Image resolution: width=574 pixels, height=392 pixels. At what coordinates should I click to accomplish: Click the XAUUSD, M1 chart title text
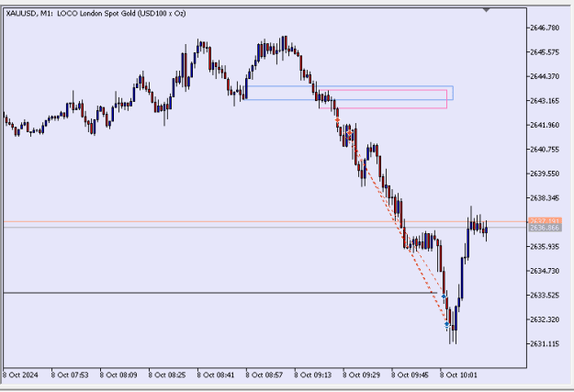pyautogui.click(x=96, y=14)
